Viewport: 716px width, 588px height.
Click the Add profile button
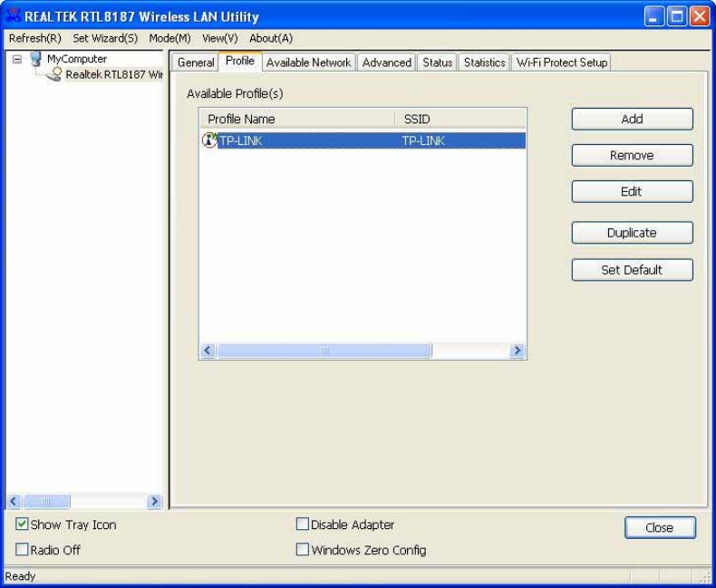(x=632, y=120)
